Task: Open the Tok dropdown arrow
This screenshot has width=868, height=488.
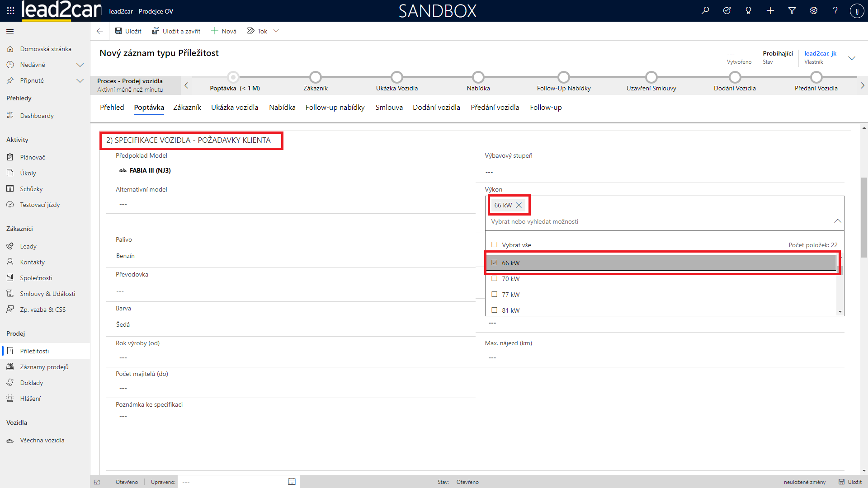Action: [x=276, y=31]
